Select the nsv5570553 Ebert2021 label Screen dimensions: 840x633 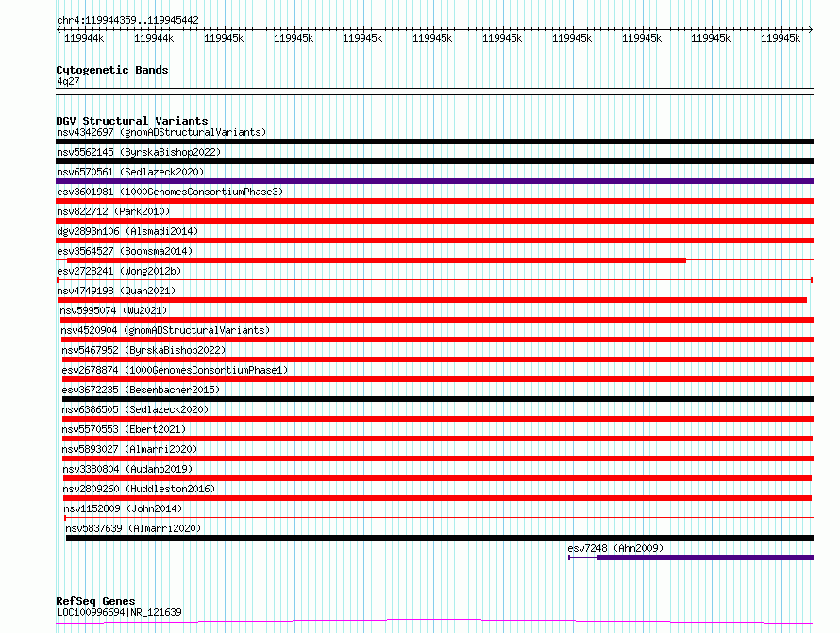pos(124,429)
